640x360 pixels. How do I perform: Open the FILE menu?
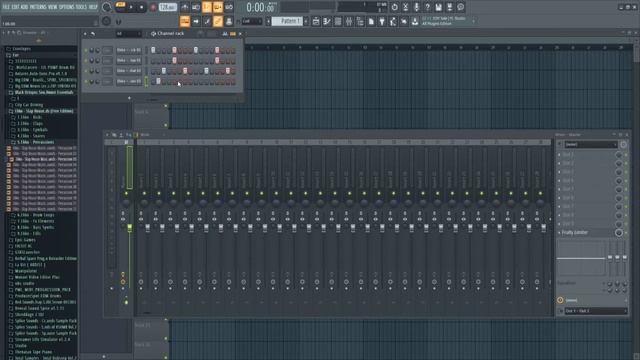click(6, 7)
